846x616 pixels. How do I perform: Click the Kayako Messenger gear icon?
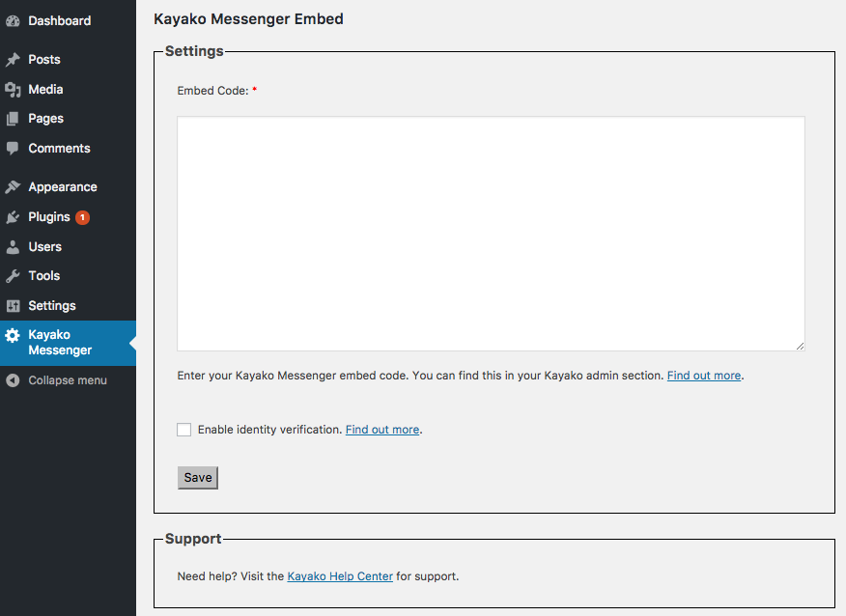pos(13,336)
